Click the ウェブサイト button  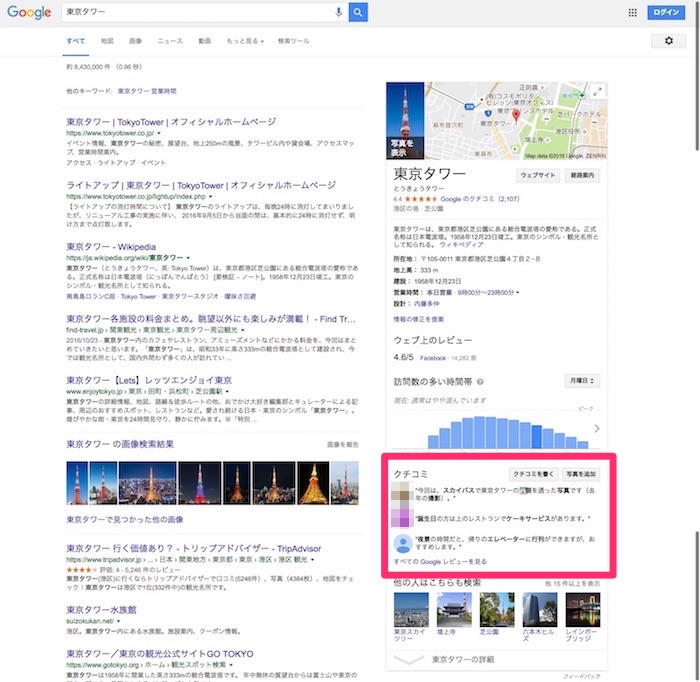click(538, 175)
